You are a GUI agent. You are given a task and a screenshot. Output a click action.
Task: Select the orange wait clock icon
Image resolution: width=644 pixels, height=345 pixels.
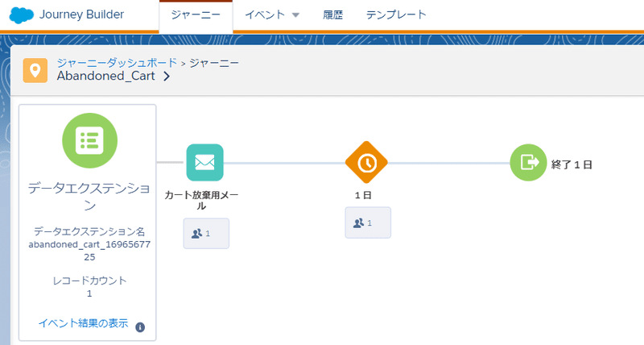(366, 163)
